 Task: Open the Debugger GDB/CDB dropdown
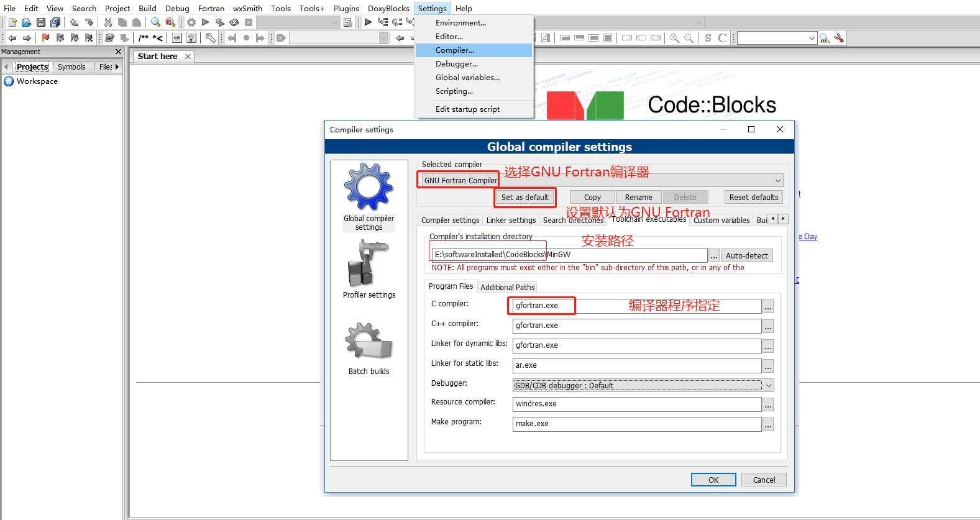(x=643, y=385)
